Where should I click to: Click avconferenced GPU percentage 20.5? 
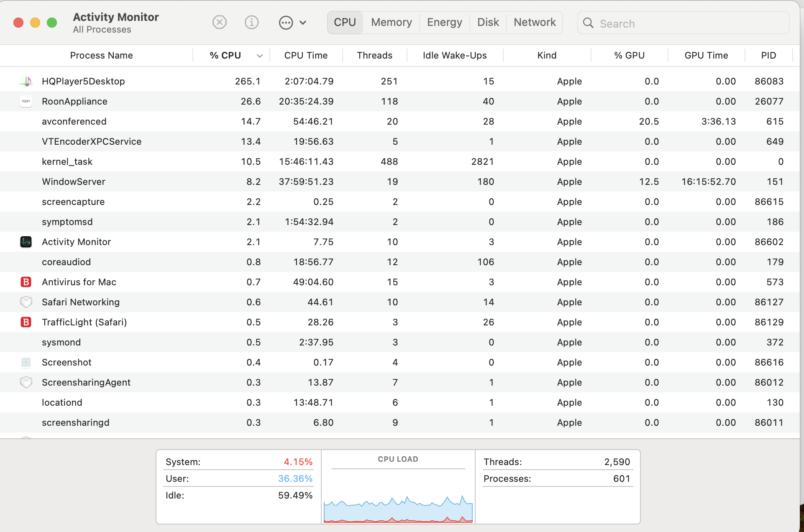pyautogui.click(x=649, y=121)
